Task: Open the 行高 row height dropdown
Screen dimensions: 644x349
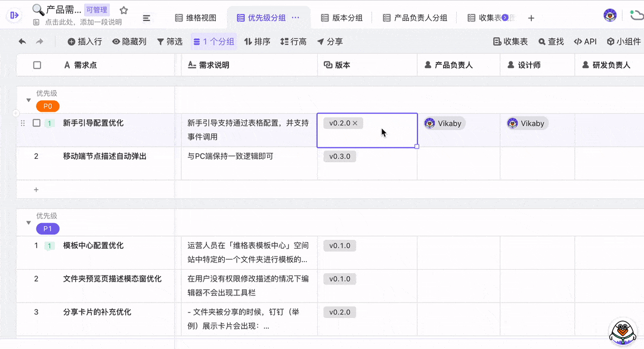Action: coord(293,42)
